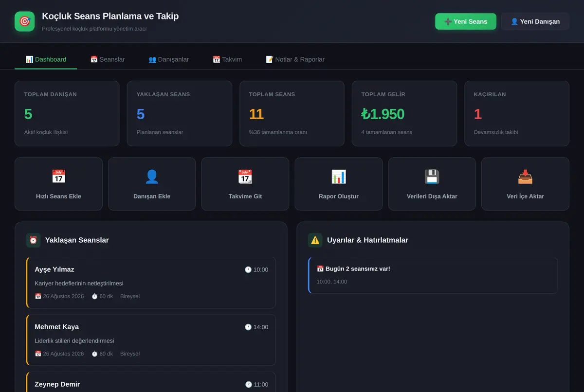
Task: Click the clock icon next to 10:00
Action: tap(248, 270)
